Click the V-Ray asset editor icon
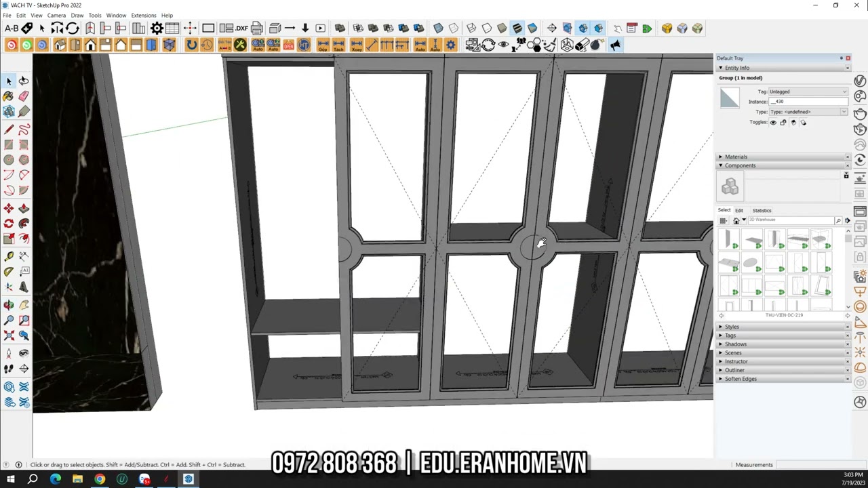 pos(860,81)
